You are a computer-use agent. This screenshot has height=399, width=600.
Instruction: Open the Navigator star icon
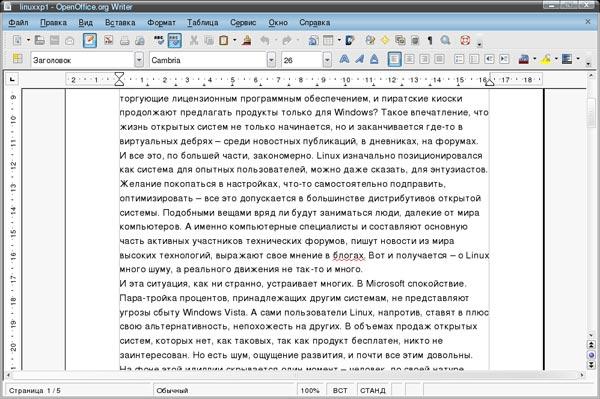(385, 40)
